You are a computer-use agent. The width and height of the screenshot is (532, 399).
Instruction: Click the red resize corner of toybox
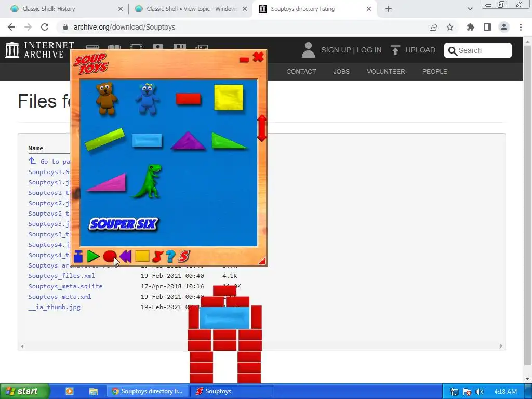tap(262, 261)
